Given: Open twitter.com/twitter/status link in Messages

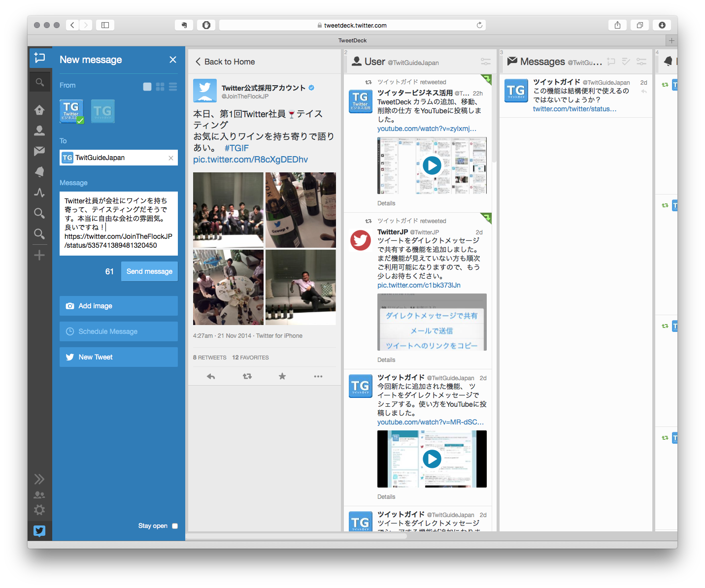Looking at the screenshot, I should tap(574, 109).
